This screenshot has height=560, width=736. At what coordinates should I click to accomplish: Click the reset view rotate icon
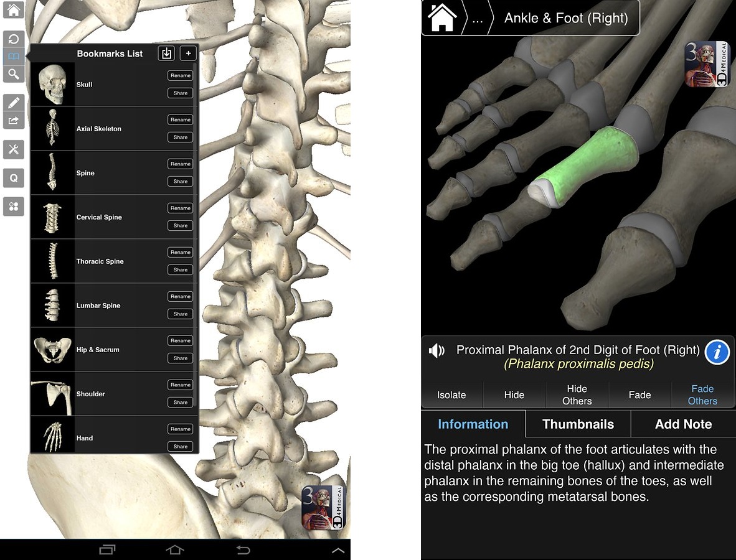14,39
